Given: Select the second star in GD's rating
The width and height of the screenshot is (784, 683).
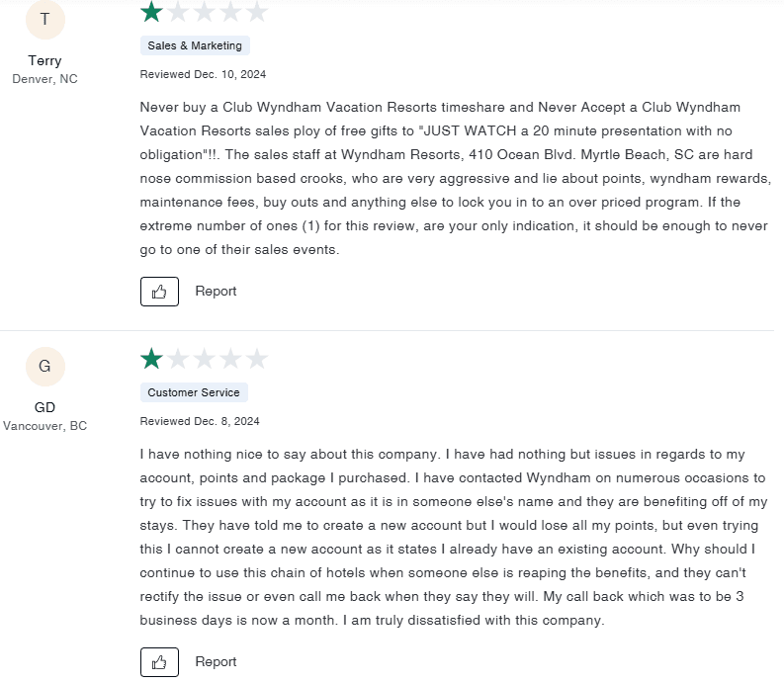Looking at the screenshot, I should tap(178, 358).
